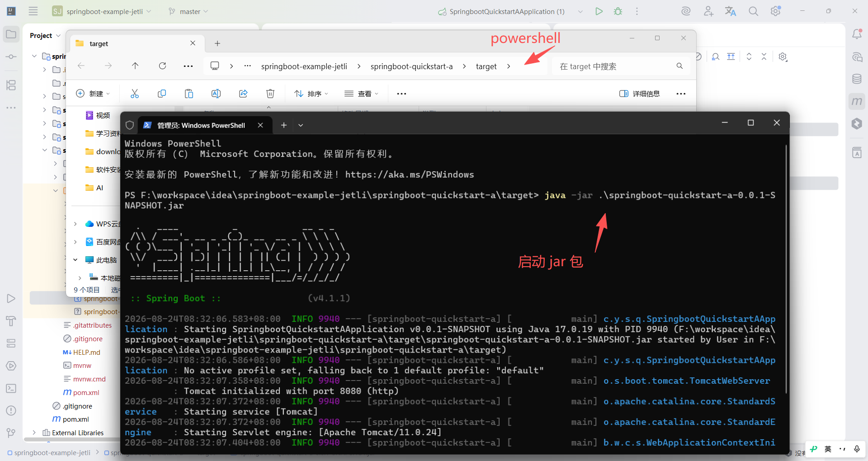Run SpringbootQuickstartAApplication with the play button
This screenshot has width=868, height=461.
(599, 11)
